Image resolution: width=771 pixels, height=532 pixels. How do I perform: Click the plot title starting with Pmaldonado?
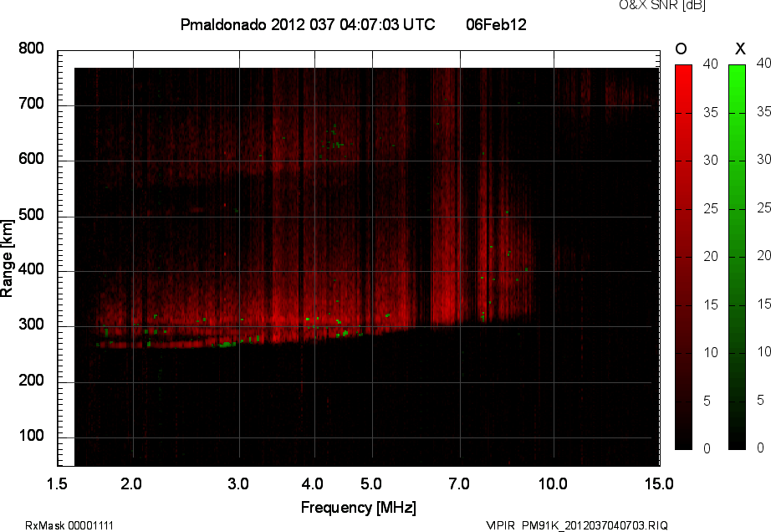(x=307, y=25)
